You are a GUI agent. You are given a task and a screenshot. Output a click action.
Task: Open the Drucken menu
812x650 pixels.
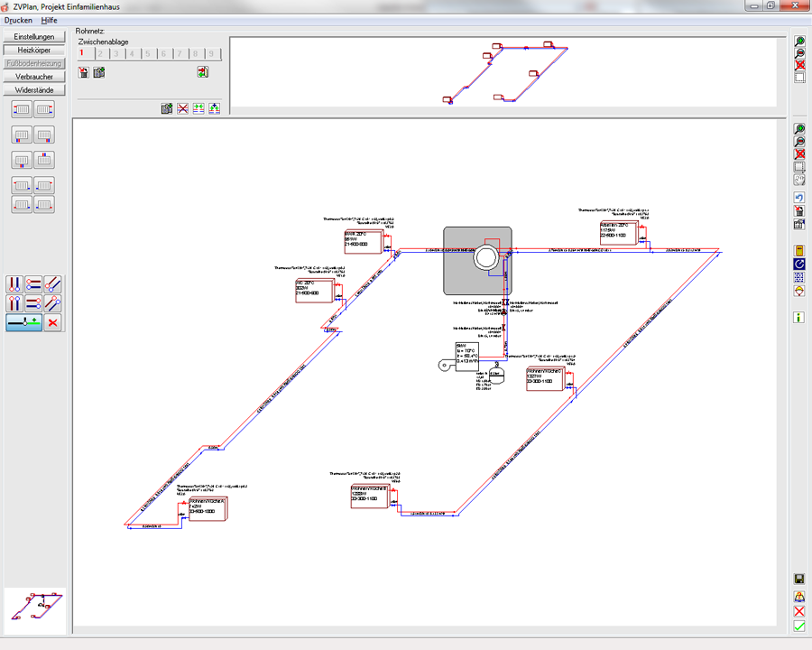click(18, 20)
